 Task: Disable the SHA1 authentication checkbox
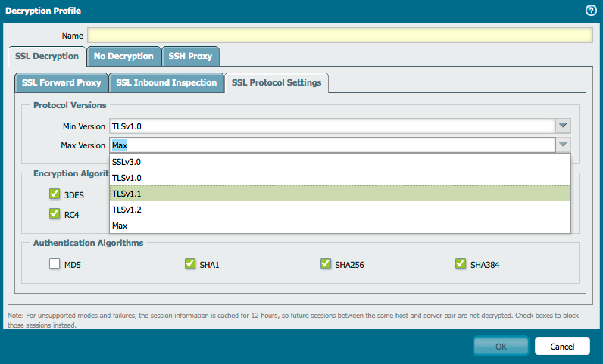(x=190, y=263)
